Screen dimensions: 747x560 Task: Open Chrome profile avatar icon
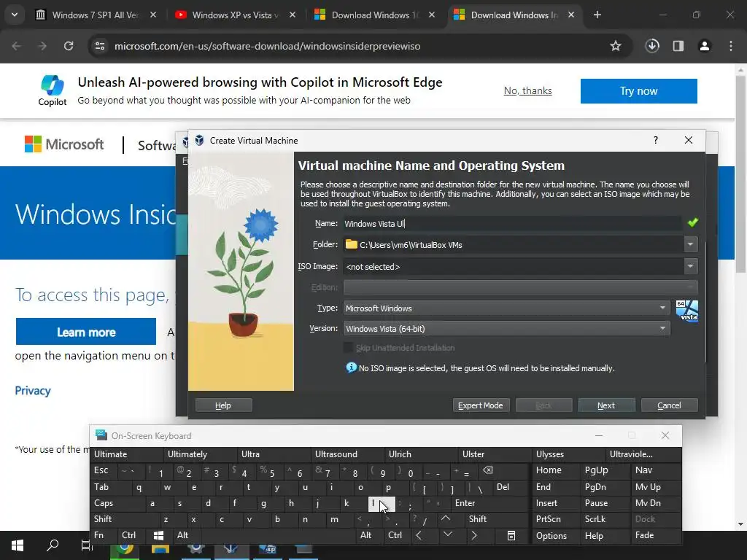(x=705, y=46)
